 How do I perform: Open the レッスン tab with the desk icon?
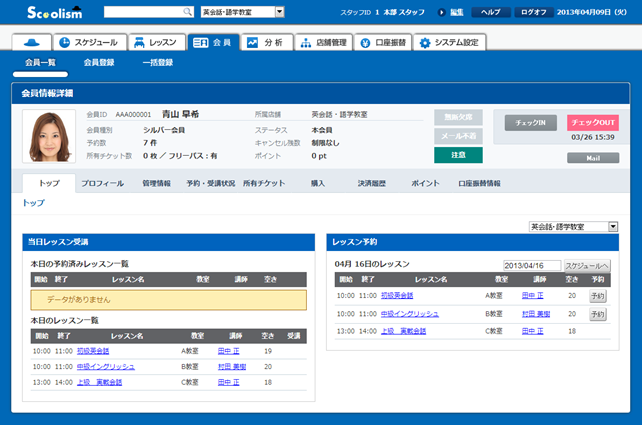[x=155, y=43]
